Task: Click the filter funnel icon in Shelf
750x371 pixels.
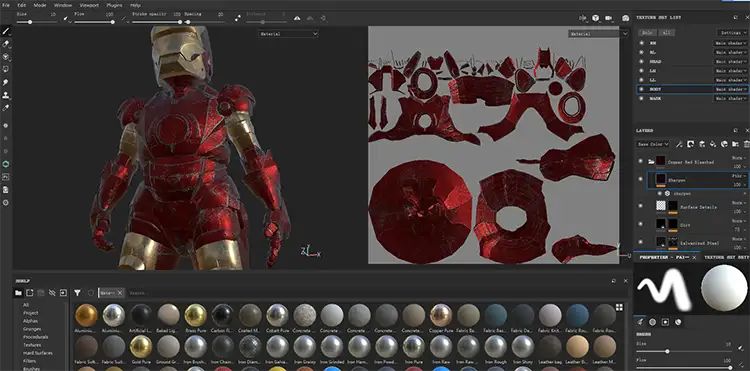Action: (77, 293)
